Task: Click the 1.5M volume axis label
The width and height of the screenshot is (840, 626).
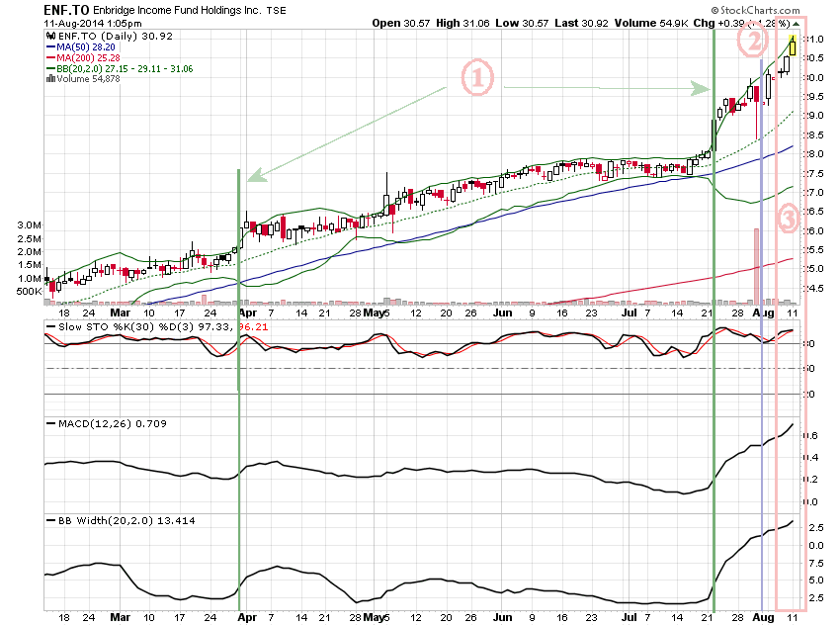Action: pos(29,265)
